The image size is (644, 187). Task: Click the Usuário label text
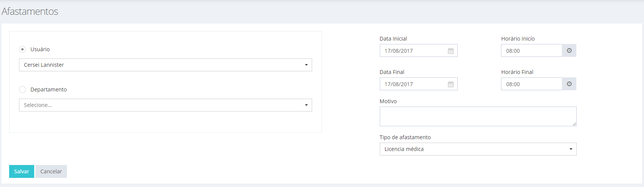point(40,49)
